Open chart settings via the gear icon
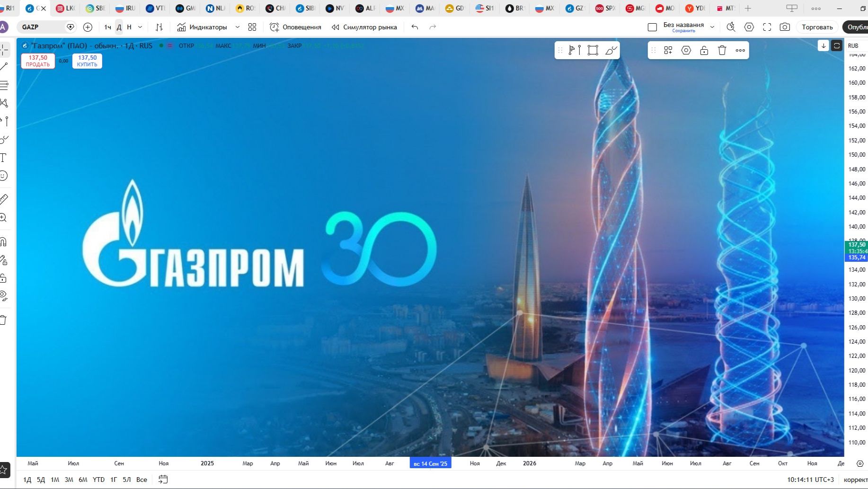This screenshot has height=489, width=868. [749, 27]
